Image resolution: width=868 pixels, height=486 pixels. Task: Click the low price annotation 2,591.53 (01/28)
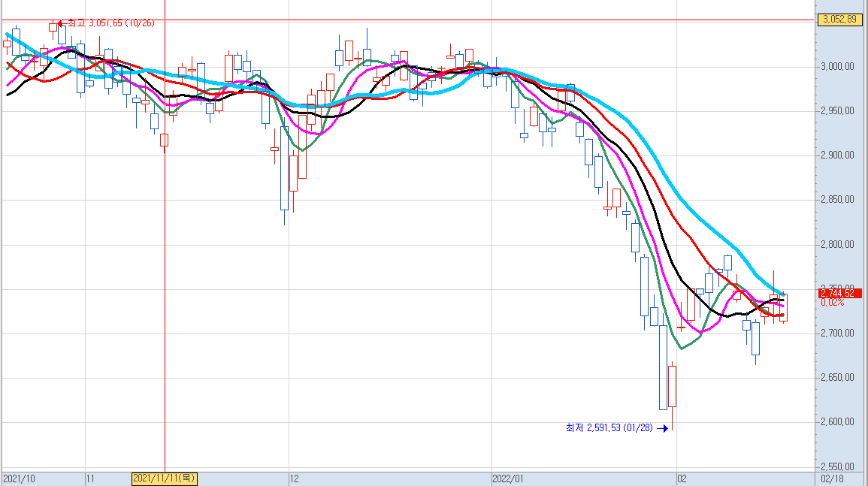[x=609, y=428]
